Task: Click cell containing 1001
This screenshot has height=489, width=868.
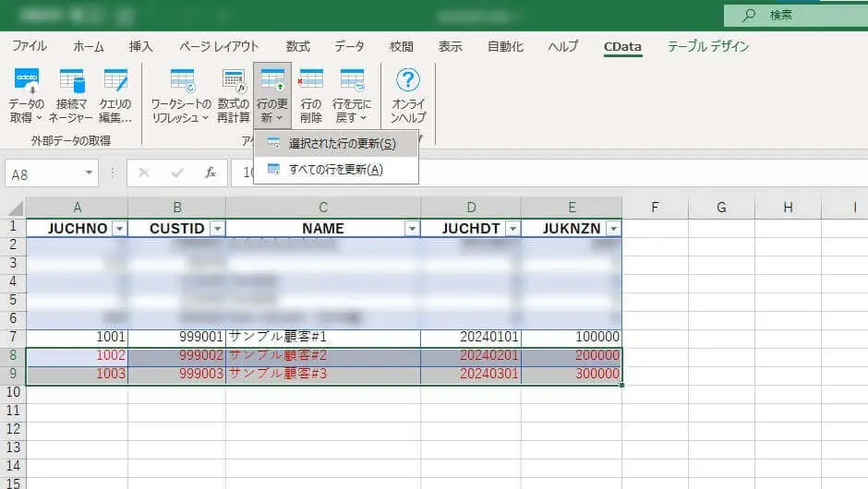Action: click(77, 337)
